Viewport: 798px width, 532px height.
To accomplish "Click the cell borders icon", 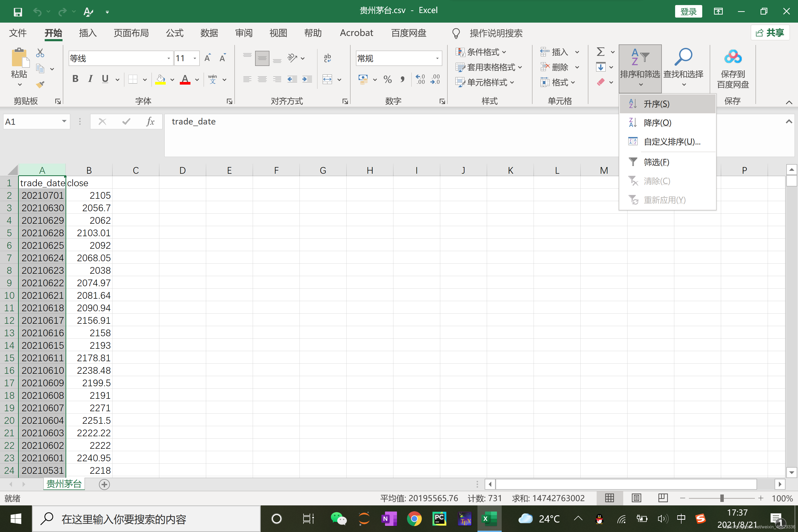I will click(x=133, y=79).
